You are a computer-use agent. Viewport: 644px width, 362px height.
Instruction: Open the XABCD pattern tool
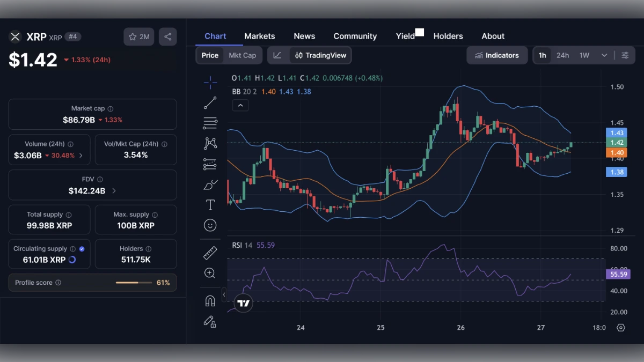point(210,143)
